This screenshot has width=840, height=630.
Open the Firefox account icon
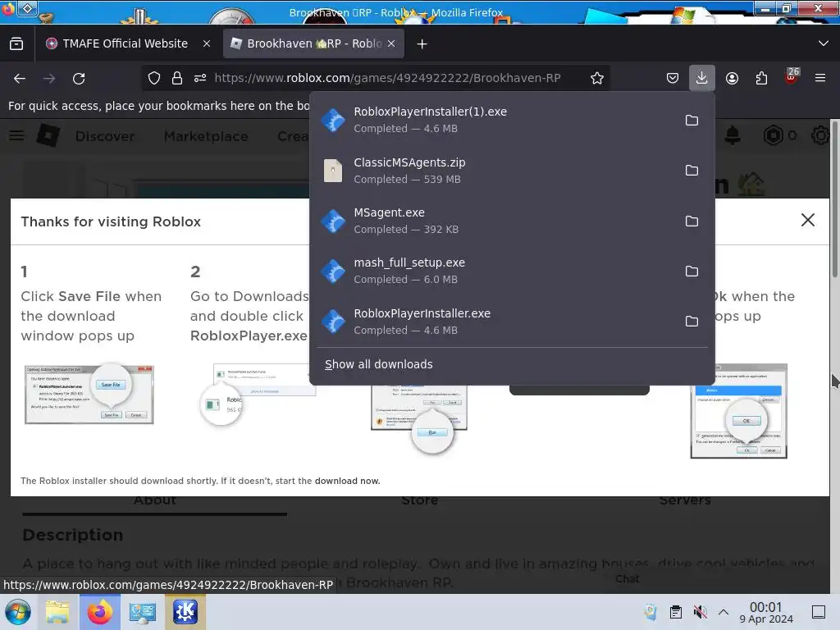tap(732, 78)
